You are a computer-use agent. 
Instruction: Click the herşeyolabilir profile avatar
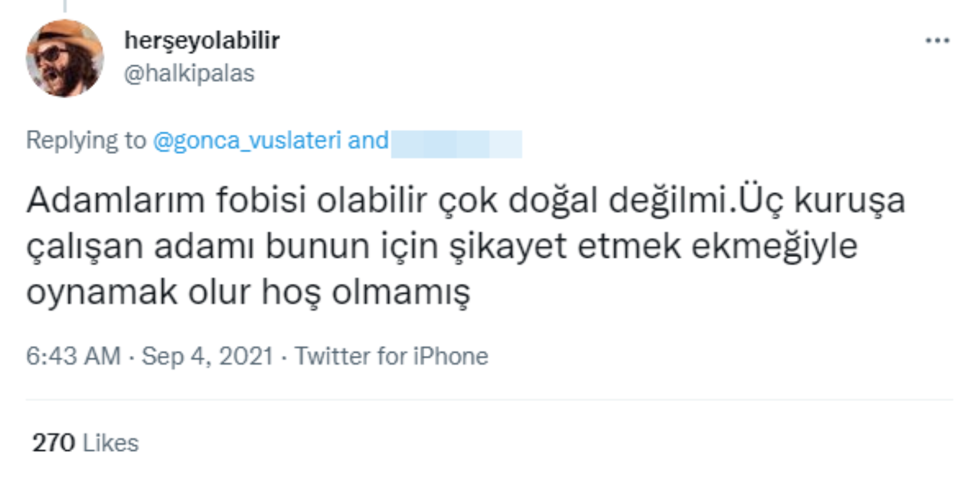65,58
